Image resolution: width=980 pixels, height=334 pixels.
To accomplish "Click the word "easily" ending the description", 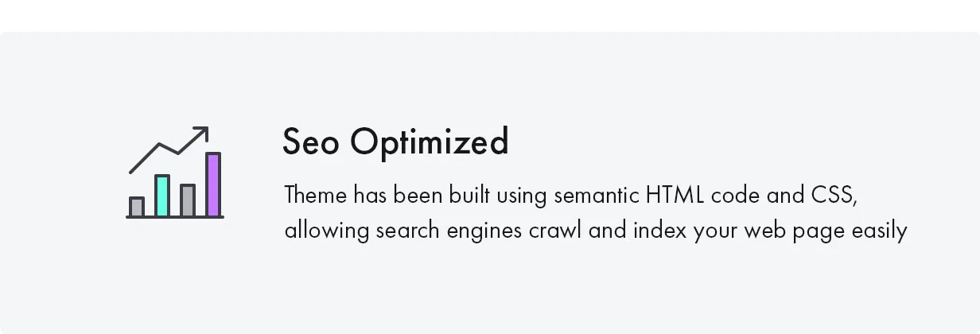I will coord(878,231).
